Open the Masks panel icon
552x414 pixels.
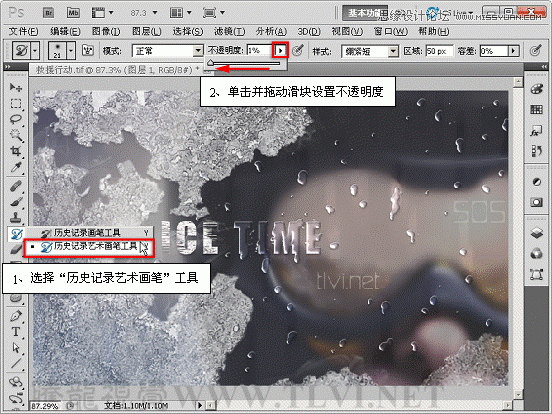click(x=536, y=202)
